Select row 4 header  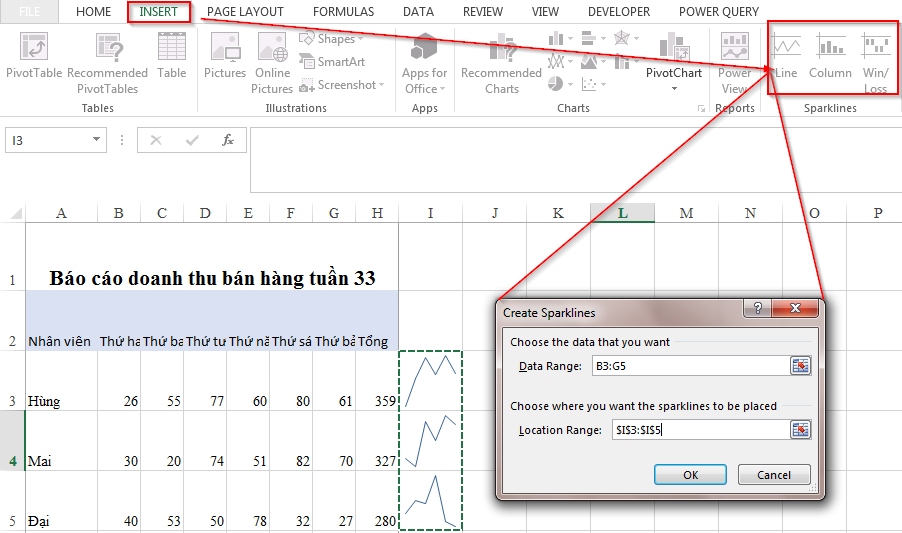click(12, 440)
